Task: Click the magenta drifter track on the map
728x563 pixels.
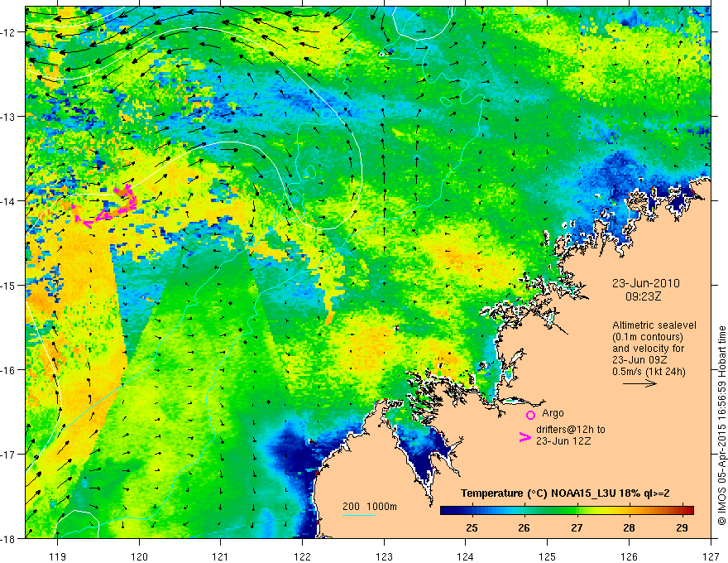Action: click(x=106, y=207)
